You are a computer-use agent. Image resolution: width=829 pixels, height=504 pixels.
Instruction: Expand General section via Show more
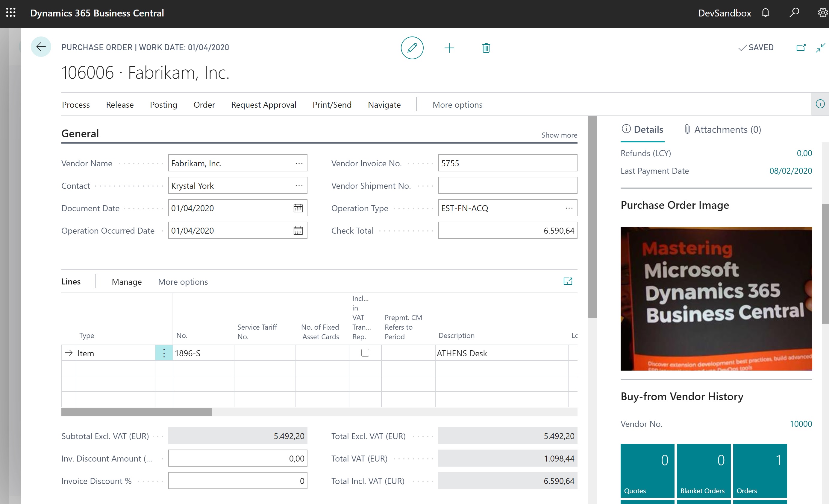pyautogui.click(x=559, y=135)
